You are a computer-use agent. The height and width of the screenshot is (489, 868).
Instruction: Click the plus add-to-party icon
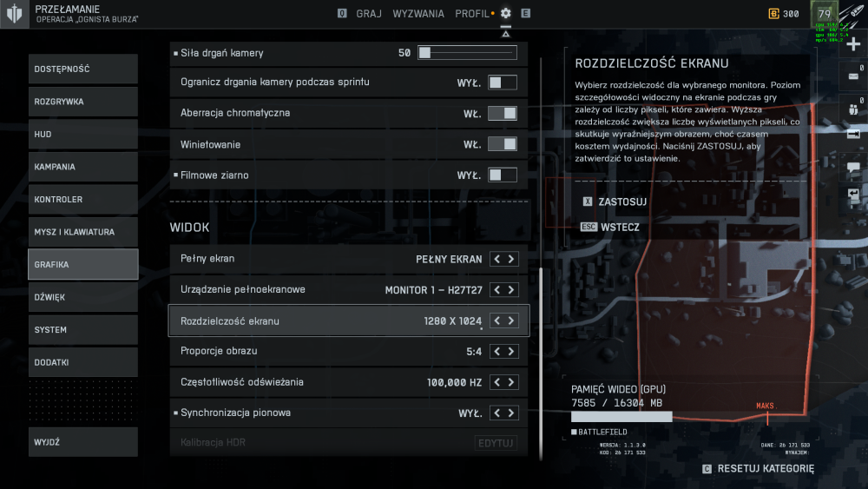point(853,44)
